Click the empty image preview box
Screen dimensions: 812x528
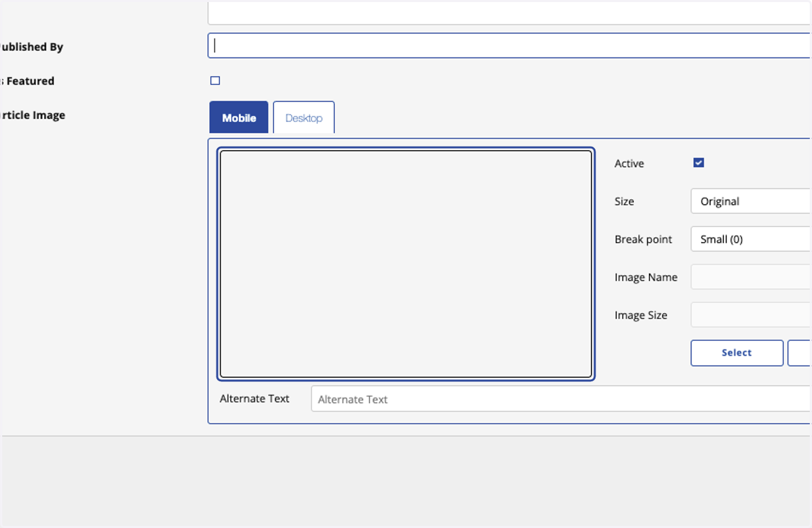[406, 264]
